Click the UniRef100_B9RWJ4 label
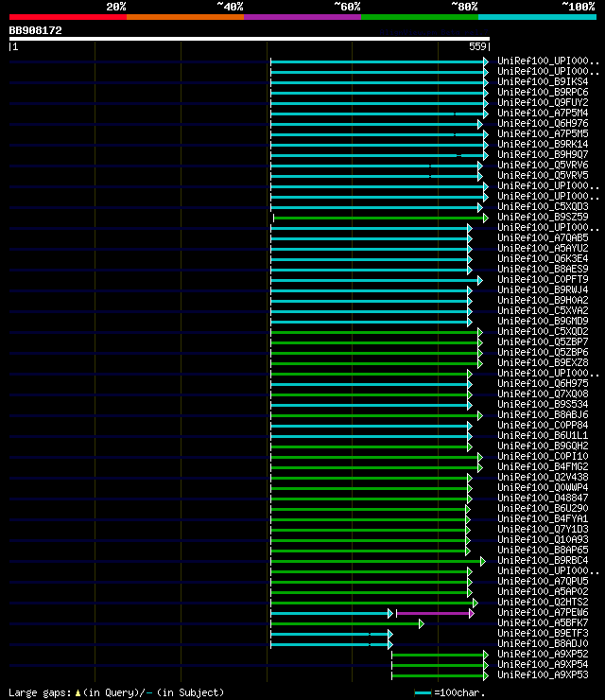 pyautogui.click(x=543, y=289)
